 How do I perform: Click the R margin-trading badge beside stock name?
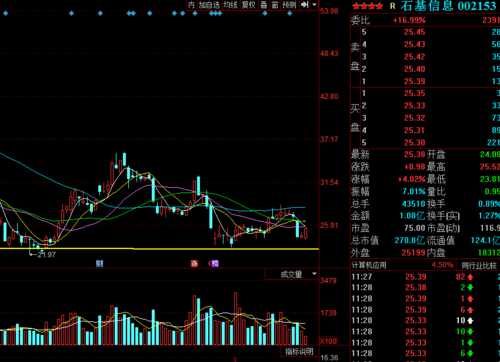[x=393, y=6]
